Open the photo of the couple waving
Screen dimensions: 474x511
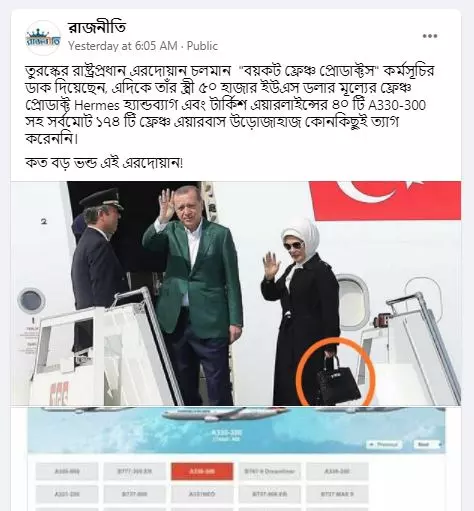tap(236, 293)
